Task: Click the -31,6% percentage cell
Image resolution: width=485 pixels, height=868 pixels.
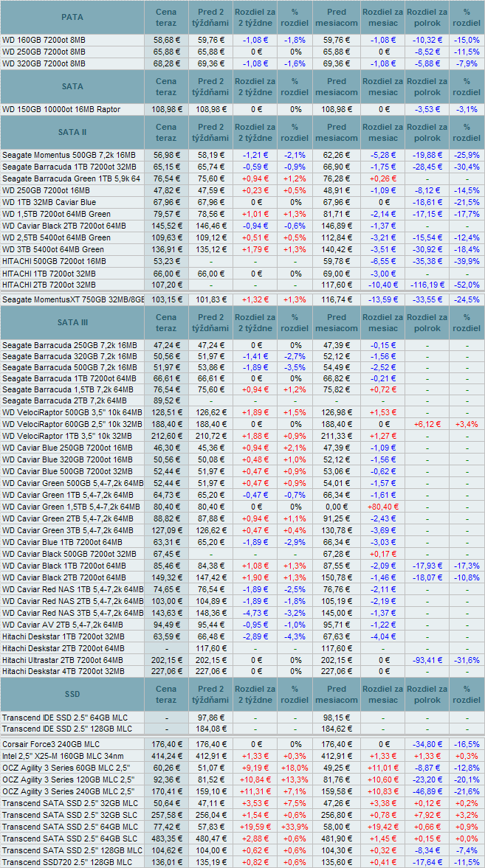Action: [x=466, y=660]
